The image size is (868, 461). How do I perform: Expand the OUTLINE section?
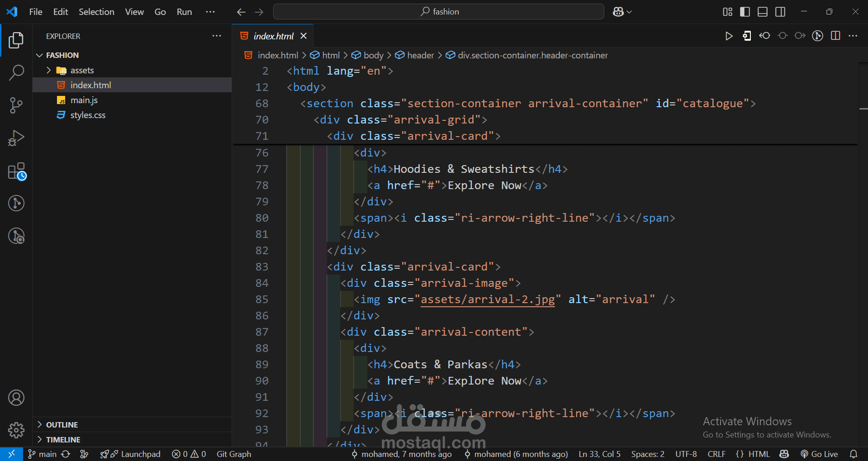[62, 425]
